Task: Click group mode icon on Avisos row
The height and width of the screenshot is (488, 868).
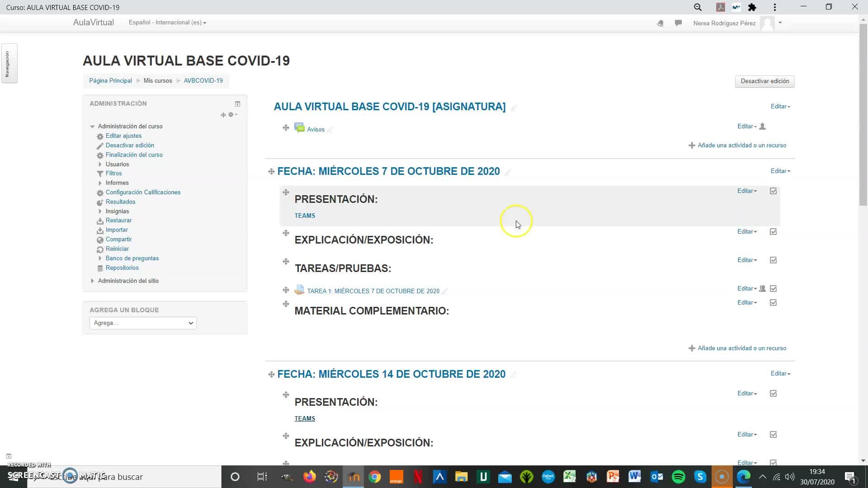Action: pos(763,127)
